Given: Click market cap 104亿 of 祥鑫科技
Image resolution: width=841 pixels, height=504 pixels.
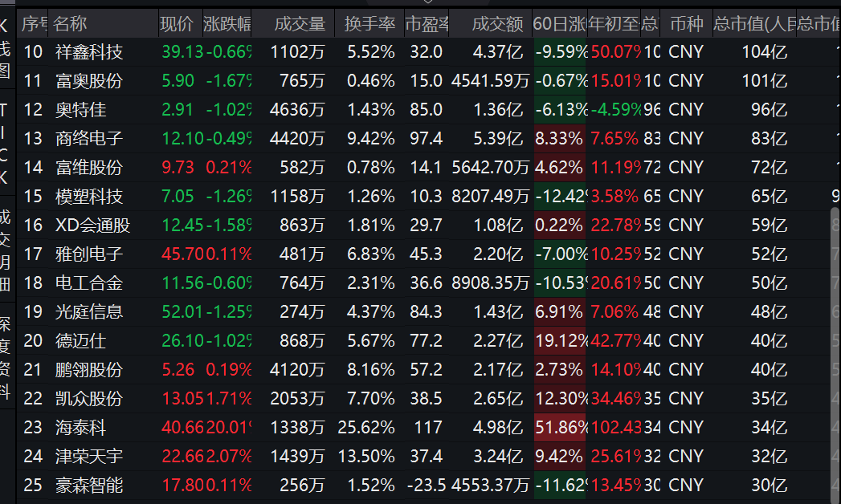Looking at the screenshot, I should [765, 52].
